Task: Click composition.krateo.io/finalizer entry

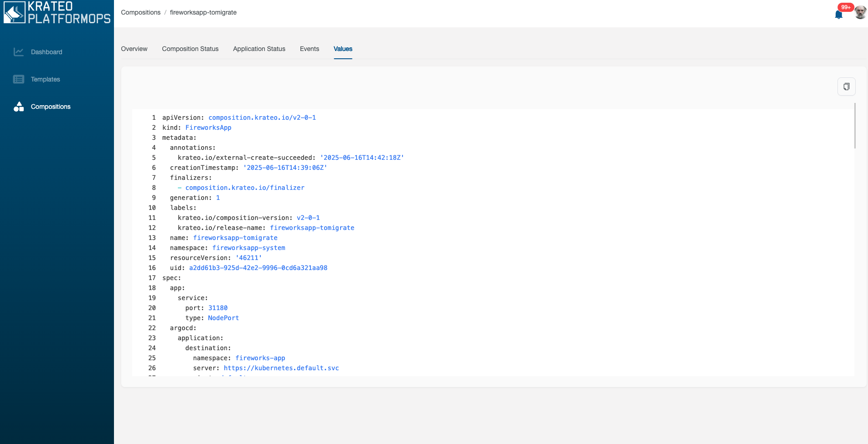Action: click(x=245, y=188)
